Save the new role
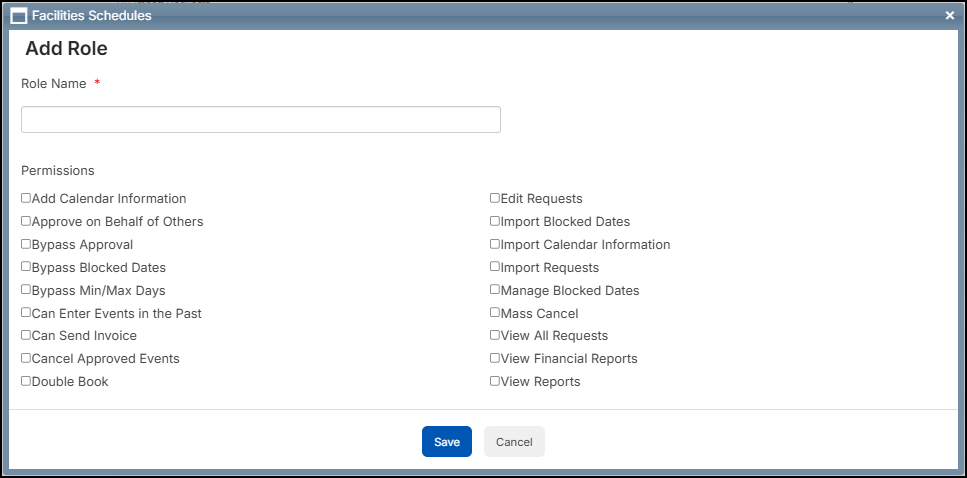This screenshot has height=478, width=967. [x=446, y=442]
